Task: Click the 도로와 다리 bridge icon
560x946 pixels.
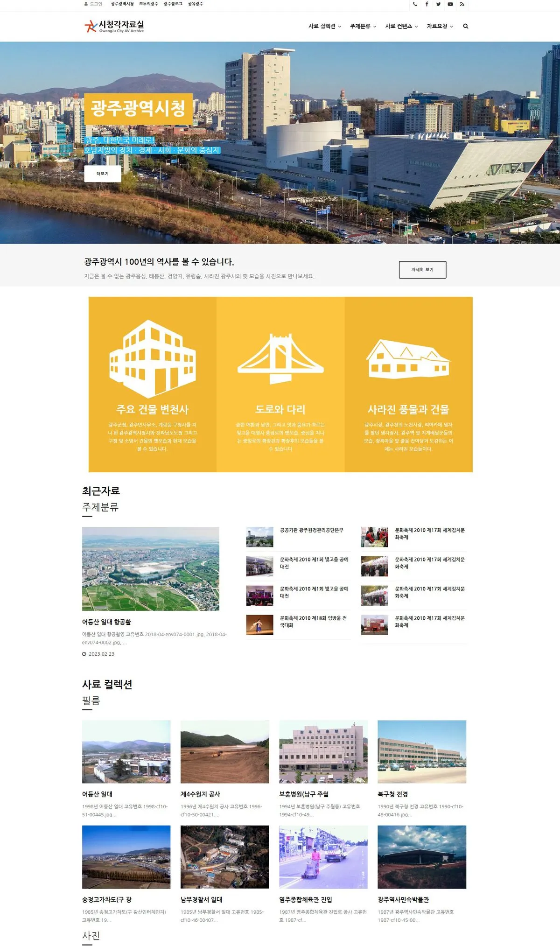Action: [x=280, y=358]
